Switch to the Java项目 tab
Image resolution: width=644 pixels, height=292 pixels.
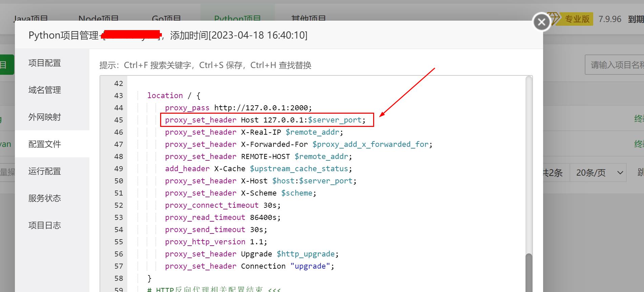[31, 18]
